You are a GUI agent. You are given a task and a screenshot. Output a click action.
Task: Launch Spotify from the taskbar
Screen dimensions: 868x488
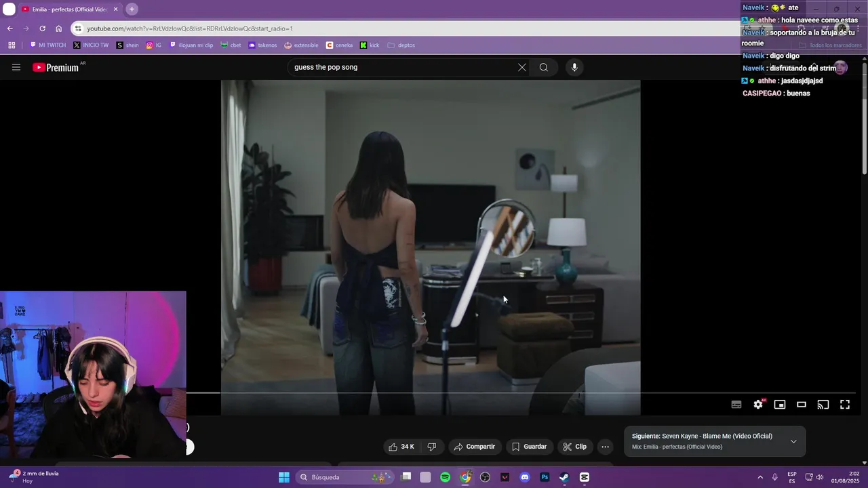[446, 477]
